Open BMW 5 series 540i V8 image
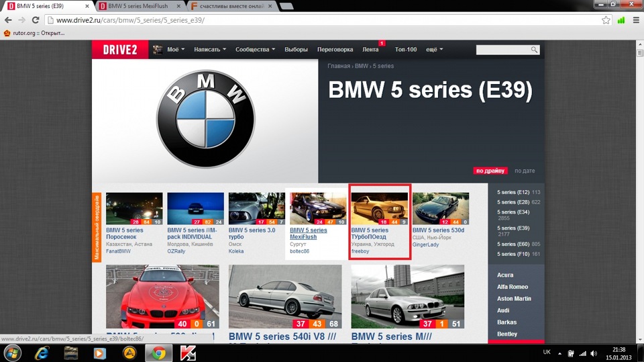This screenshot has width=644, height=362. pyautogui.click(x=285, y=297)
